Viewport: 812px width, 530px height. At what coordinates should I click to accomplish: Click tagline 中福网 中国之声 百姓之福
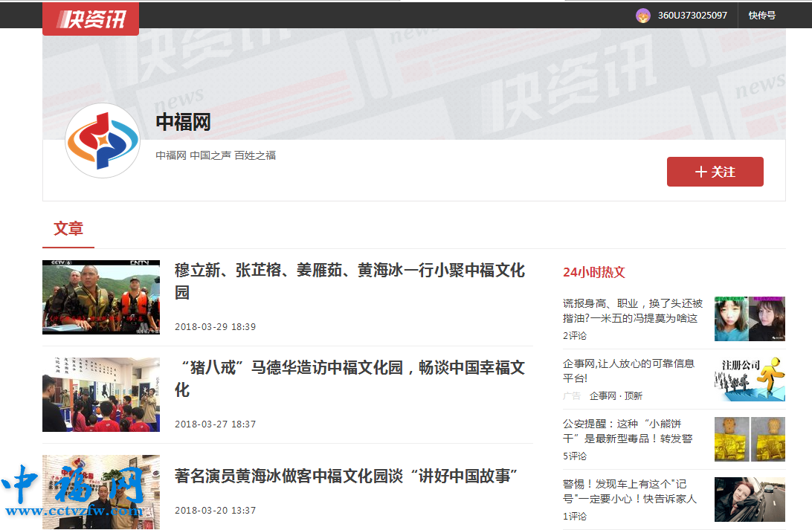pyautogui.click(x=216, y=155)
